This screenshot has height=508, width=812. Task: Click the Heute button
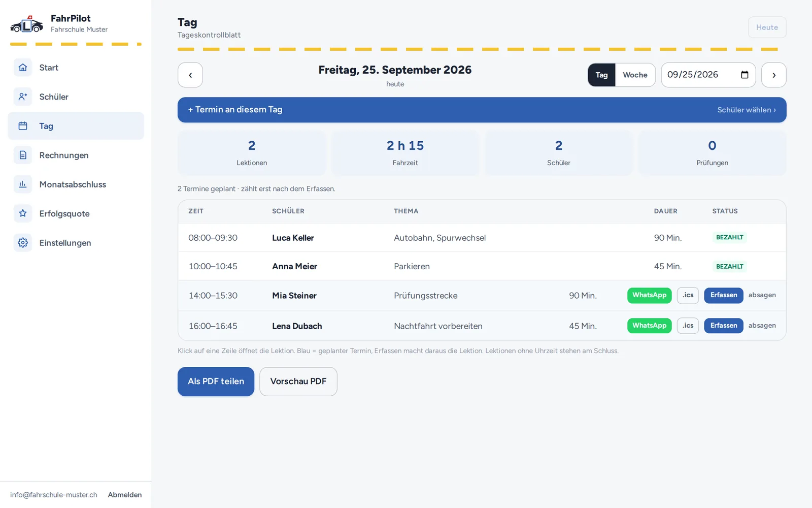[x=767, y=27]
